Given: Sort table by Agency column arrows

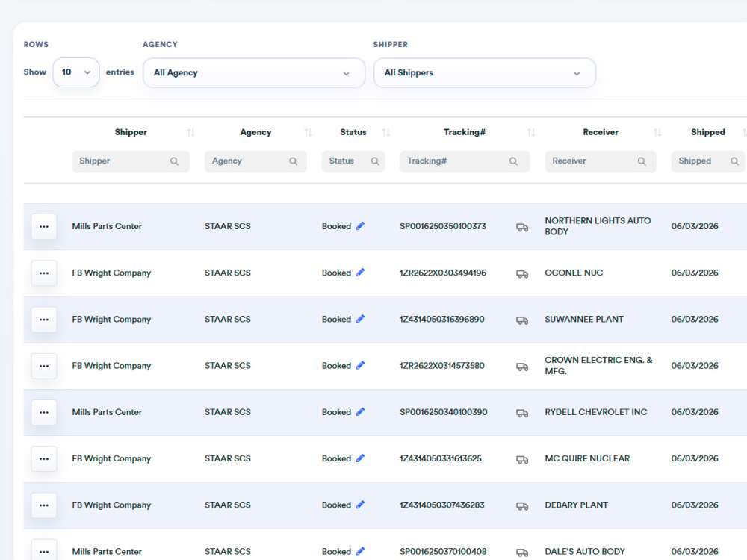Looking at the screenshot, I should (x=309, y=132).
